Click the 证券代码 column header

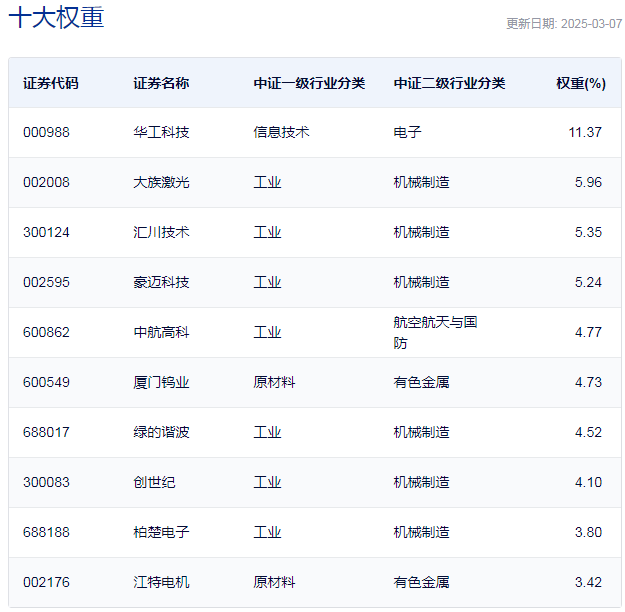point(50,83)
